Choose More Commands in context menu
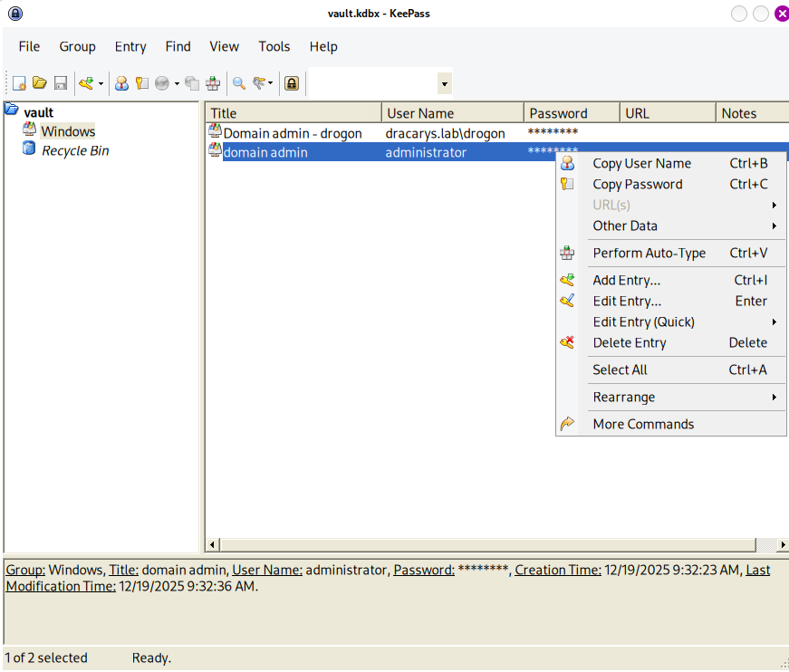The width and height of the screenshot is (789, 672). coord(670,424)
